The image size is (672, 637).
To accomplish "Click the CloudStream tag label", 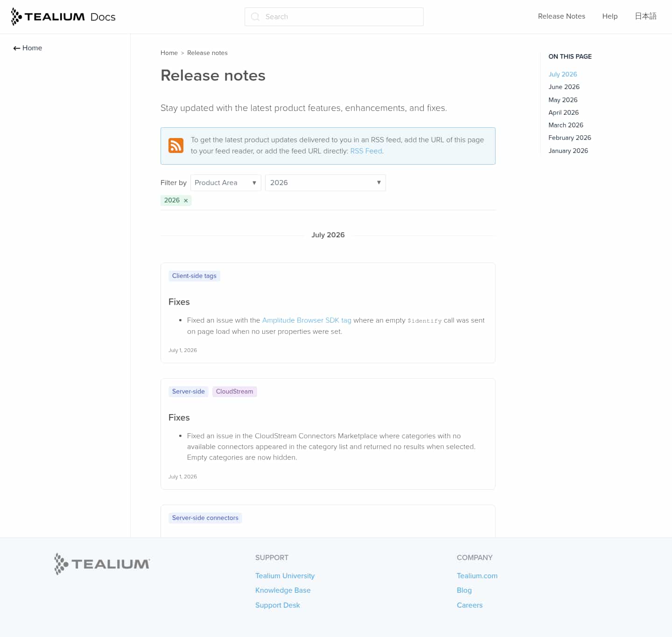I will click(234, 392).
